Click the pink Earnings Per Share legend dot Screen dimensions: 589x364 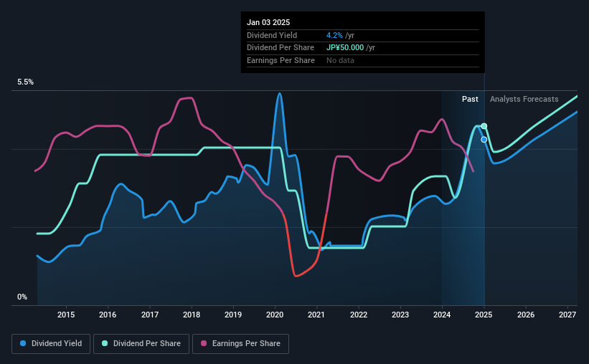(204, 343)
